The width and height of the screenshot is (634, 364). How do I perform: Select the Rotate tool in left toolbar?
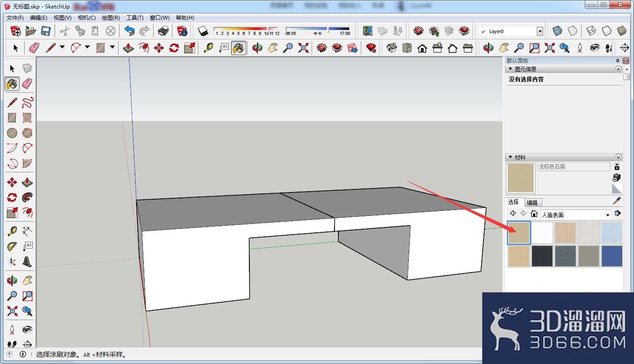click(12, 197)
